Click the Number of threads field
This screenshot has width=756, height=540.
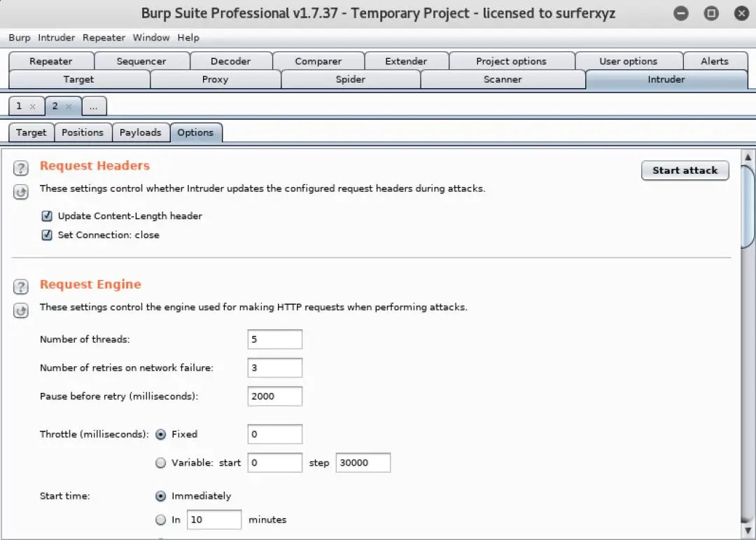(x=275, y=339)
